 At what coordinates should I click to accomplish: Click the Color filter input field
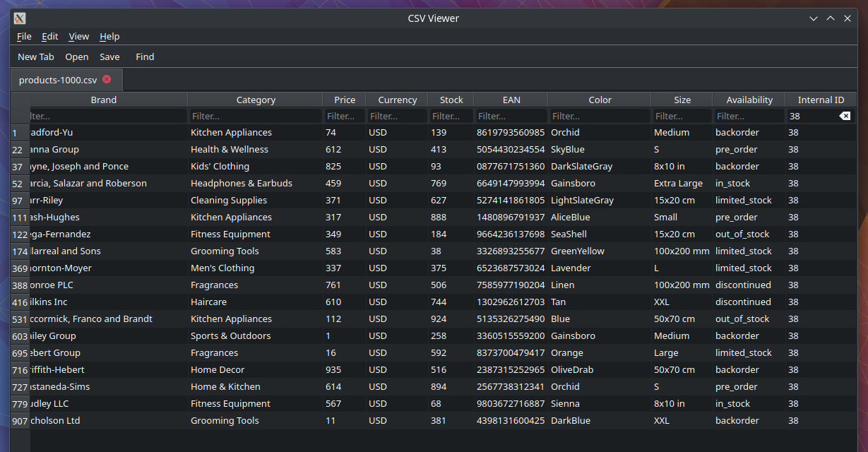tap(599, 115)
